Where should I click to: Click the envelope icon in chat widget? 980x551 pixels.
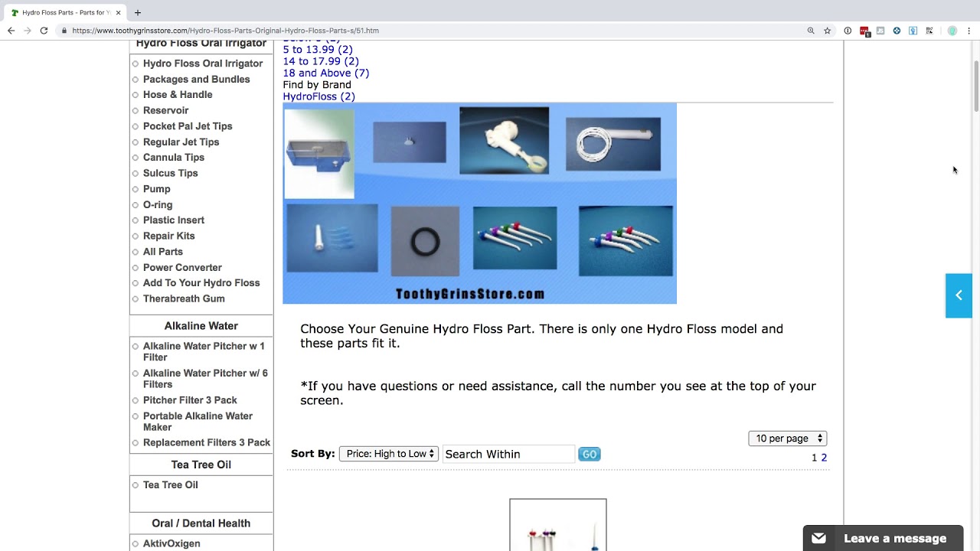(818, 538)
